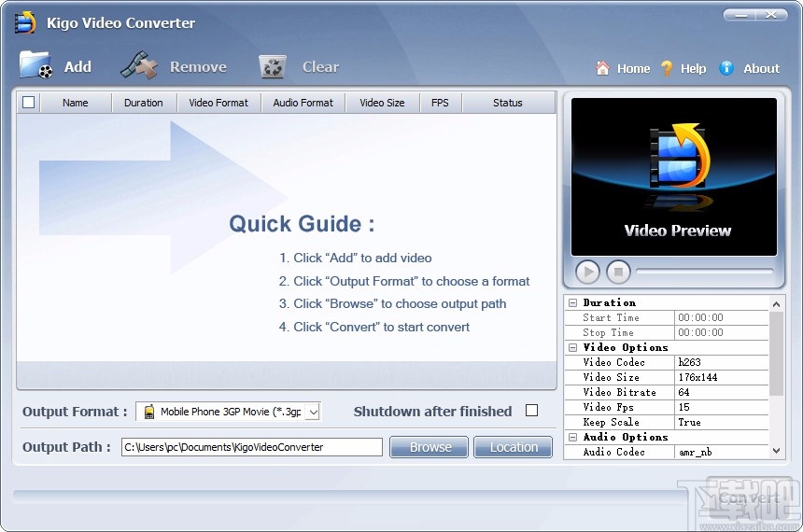Click the Help question mark icon

(x=667, y=68)
